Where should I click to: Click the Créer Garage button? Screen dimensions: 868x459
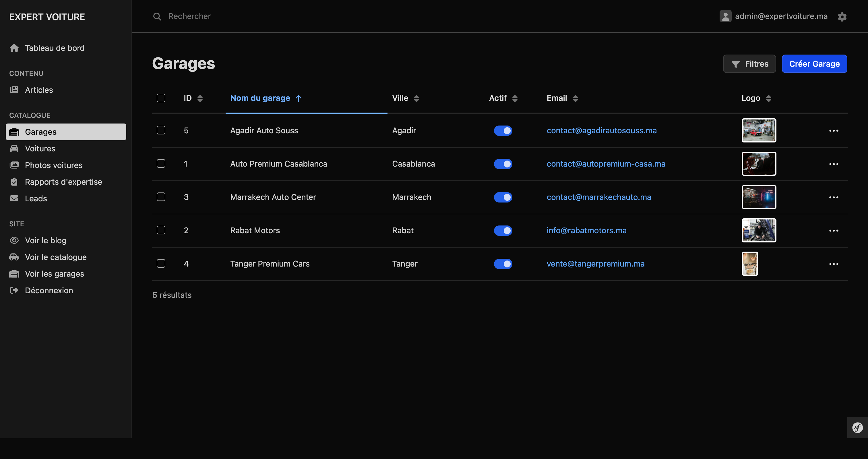814,64
